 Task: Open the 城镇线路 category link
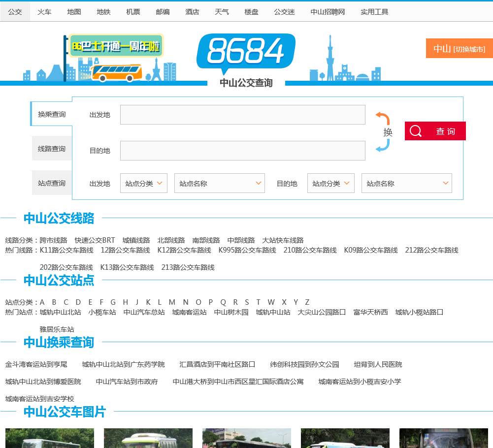[x=136, y=241]
